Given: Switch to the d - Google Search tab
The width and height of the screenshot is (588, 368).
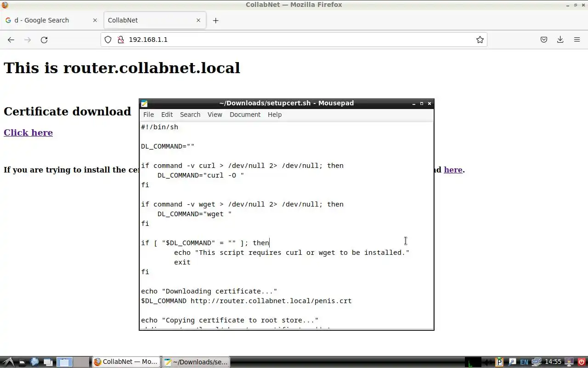Looking at the screenshot, I should [51, 20].
